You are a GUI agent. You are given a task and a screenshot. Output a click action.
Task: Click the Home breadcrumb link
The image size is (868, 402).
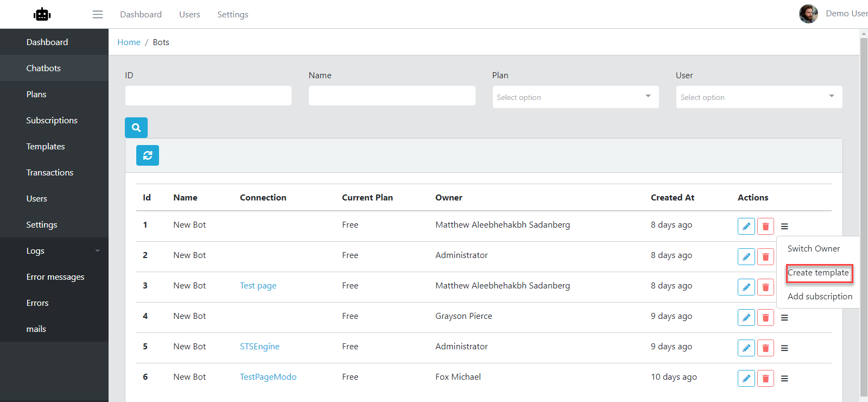(x=129, y=42)
